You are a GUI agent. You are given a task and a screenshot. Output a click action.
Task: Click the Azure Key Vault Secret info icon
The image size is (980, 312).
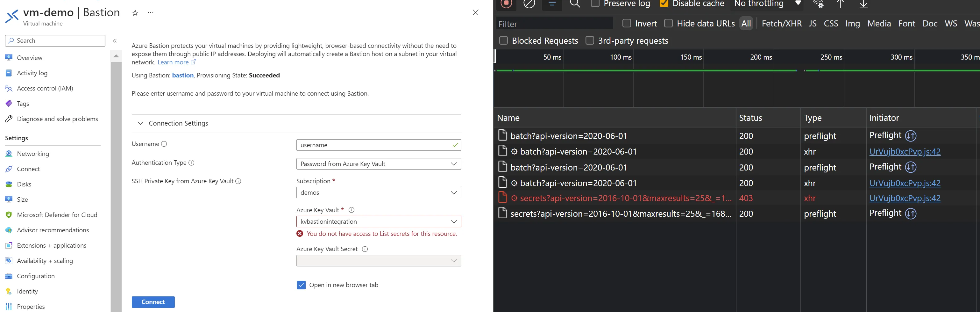[x=365, y=249]
